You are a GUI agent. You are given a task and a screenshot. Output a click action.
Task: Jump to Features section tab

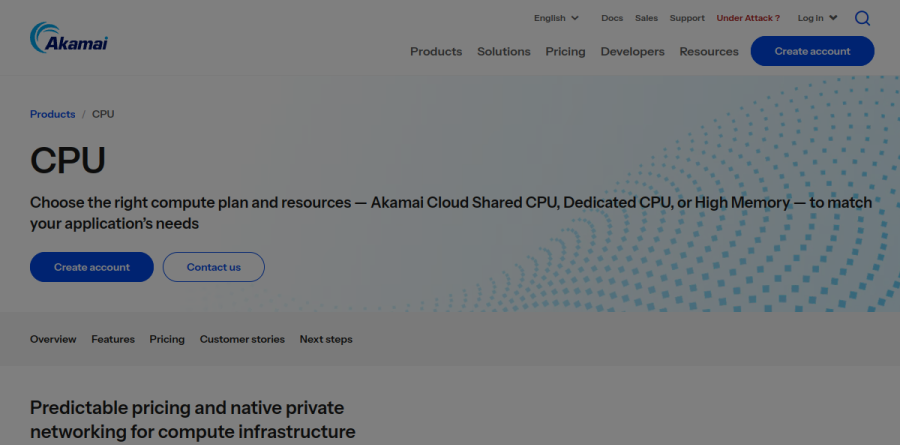tap(113, 339)
